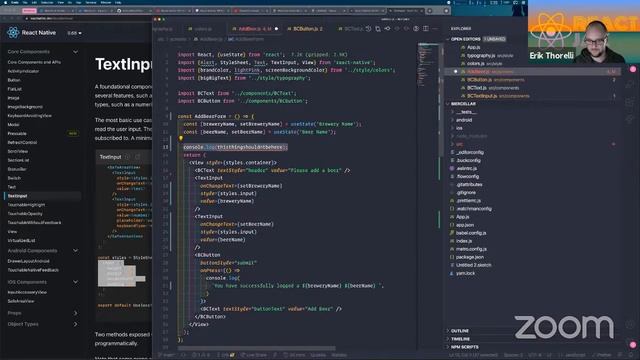
Task: Select the highlighted TextInput sidebar entry
Action: tap(42, 196)
